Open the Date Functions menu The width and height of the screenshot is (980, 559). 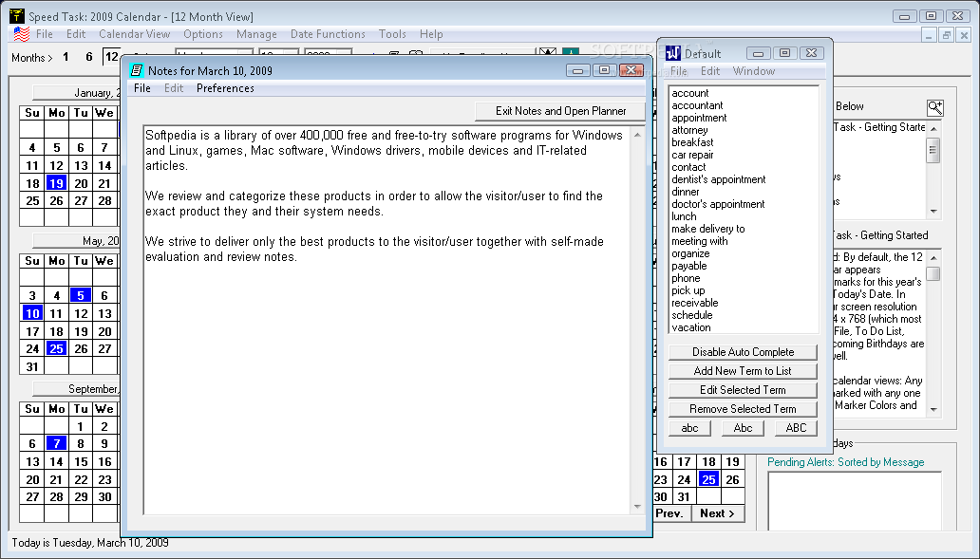point(328,34)
